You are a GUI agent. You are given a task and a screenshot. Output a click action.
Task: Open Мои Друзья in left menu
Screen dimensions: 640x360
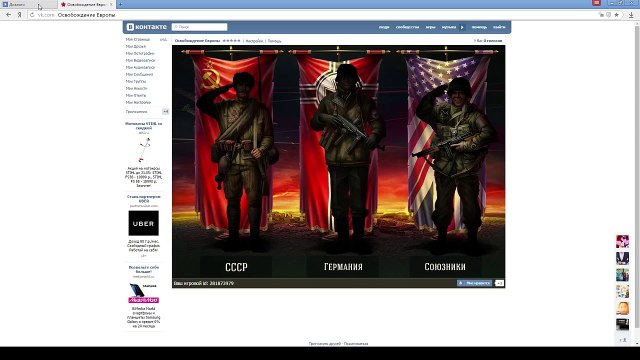pos(136,47)
